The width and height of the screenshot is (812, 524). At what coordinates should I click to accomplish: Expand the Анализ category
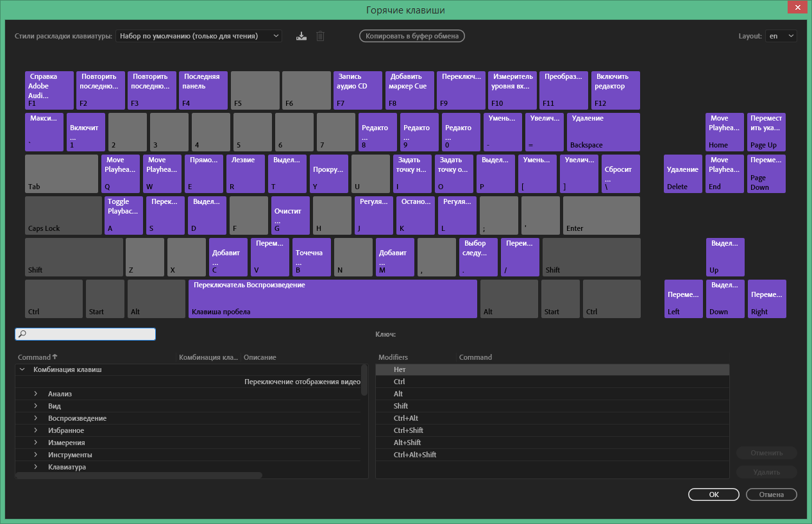(36, 394)
